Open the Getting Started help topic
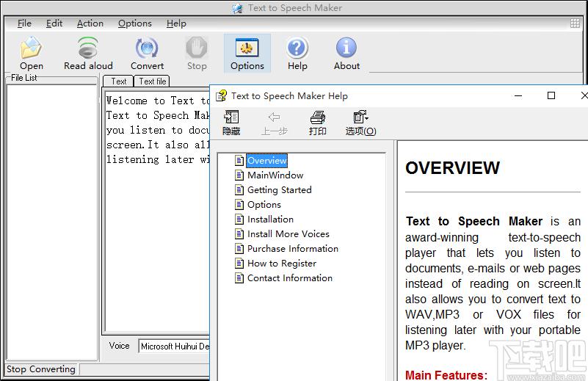This screenshot has height=381, width=588. point(280,189)
